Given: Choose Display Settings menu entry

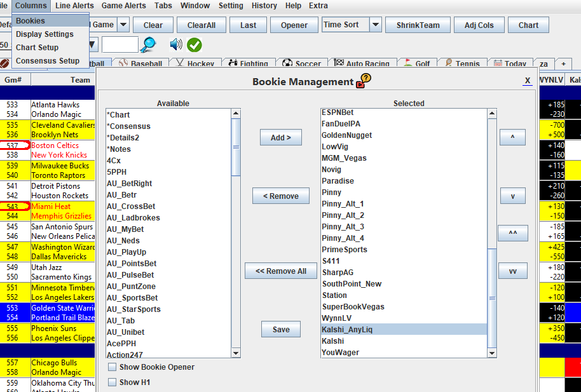Looking at the screenshot, I should (x=51, y=34).
